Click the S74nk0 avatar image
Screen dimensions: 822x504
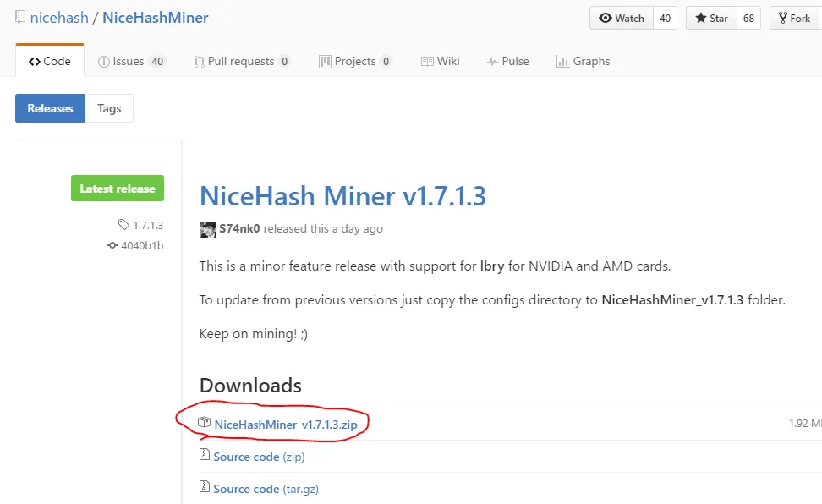(208, 230)
